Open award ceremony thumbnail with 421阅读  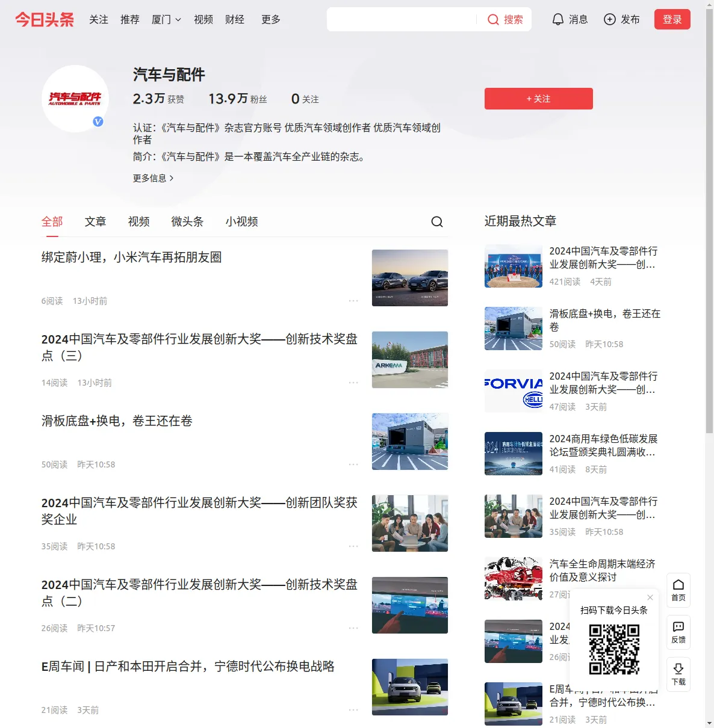point(514,266)
